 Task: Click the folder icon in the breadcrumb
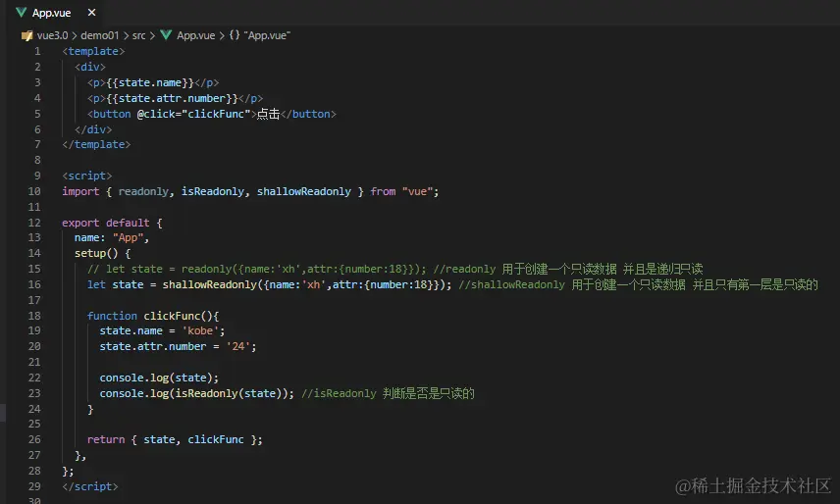pos(26,36)
